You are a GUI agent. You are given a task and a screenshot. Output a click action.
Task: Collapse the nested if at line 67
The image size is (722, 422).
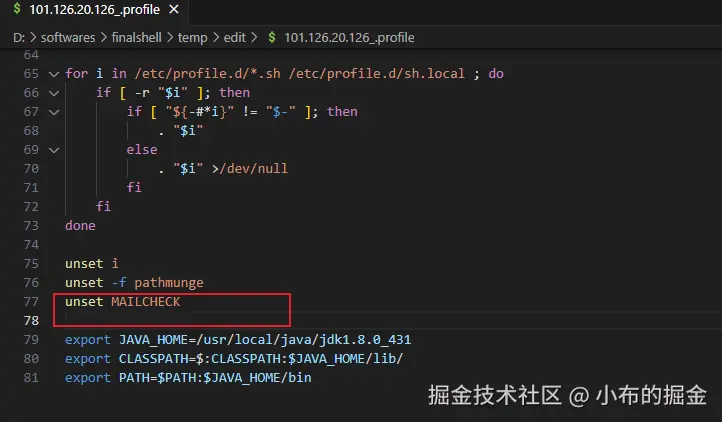[x=54, y=112]
